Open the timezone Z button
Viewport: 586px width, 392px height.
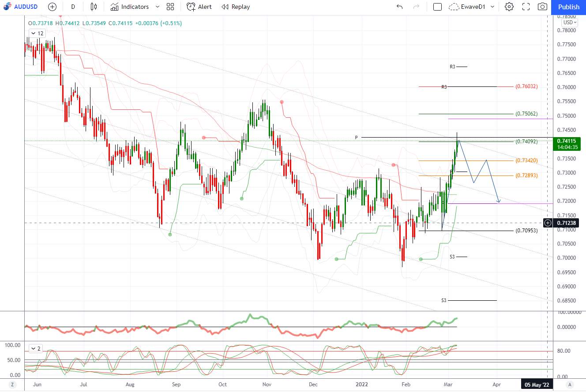[12, 385]
